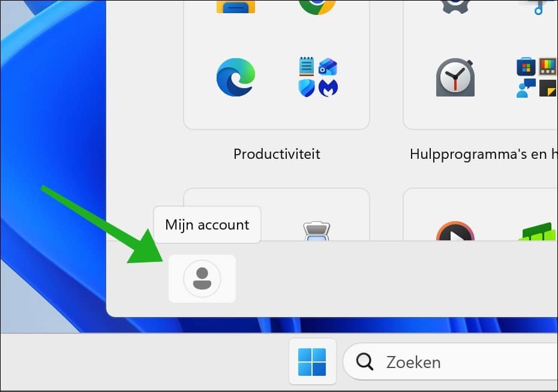Image resolution: width=558 pixels, height=392 pixels.
Task: Click the Zoeken search box
Action: (450, 362)
